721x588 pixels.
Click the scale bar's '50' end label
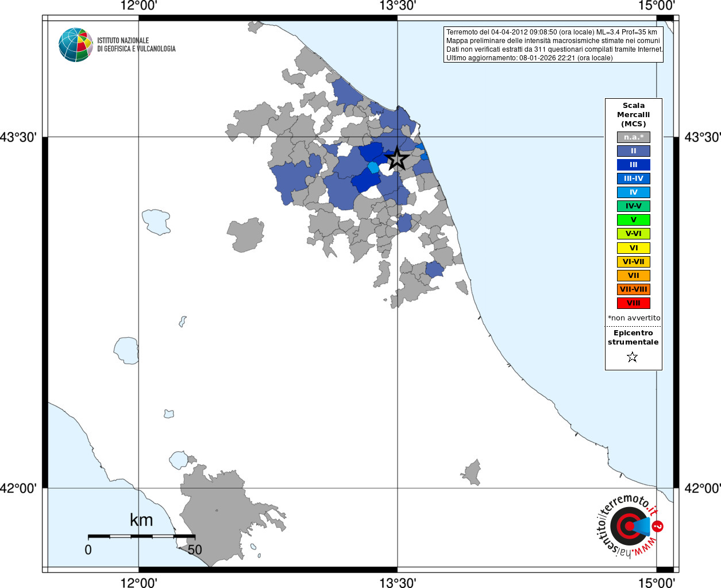[x=195, y=550]
